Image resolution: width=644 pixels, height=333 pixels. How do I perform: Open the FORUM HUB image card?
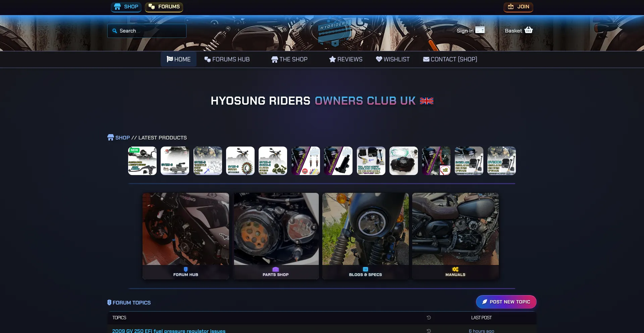186,236
